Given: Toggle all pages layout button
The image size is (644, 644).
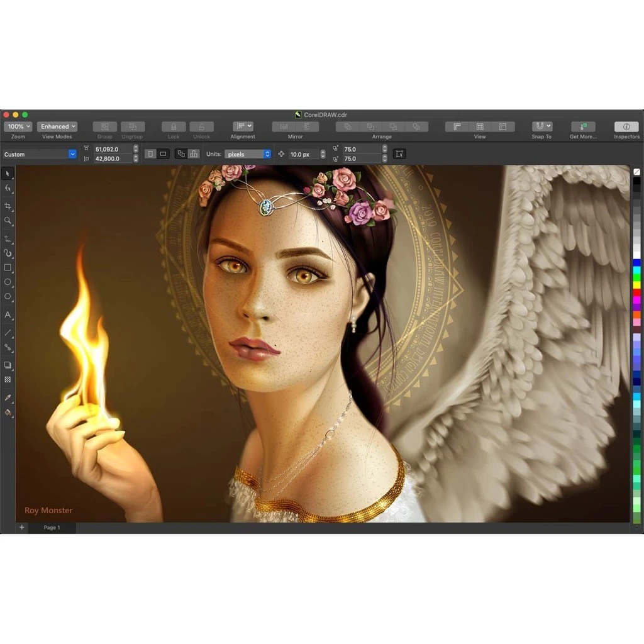Looking at the screenshot, I should (x=180, y=153).
